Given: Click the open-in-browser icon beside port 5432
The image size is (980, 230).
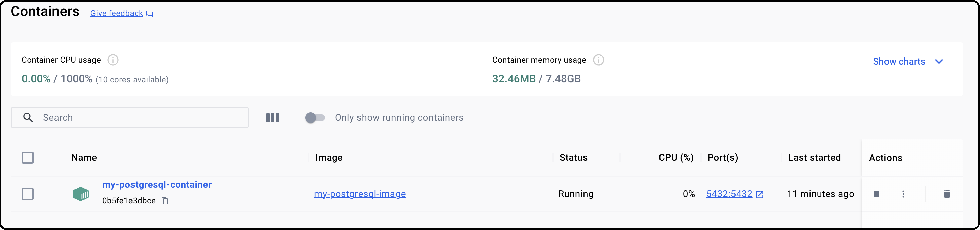Looking at the screenshot, I should 760,195.
